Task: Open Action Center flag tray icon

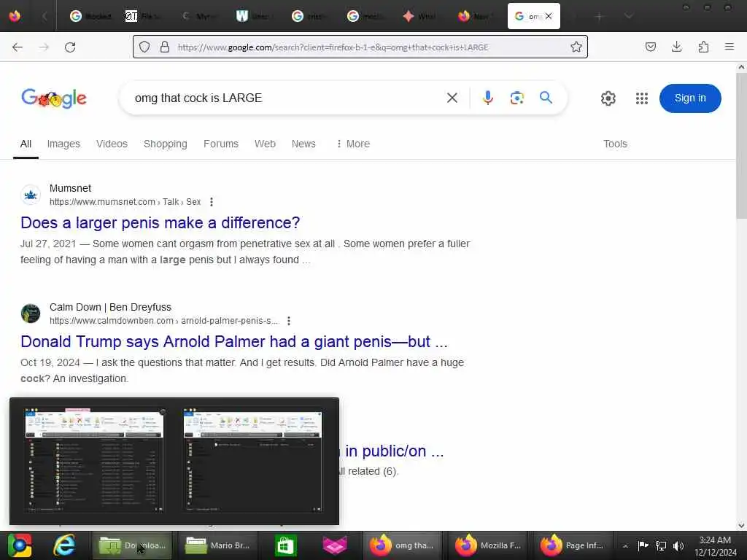Action: click(643, 545)
